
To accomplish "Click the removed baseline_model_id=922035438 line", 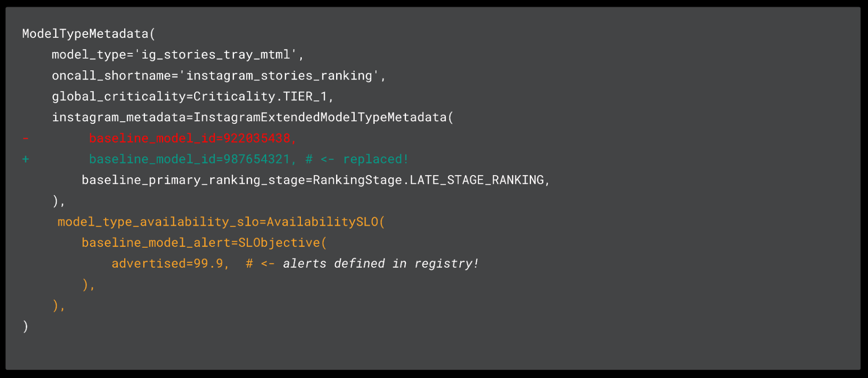I will [192, 138].
